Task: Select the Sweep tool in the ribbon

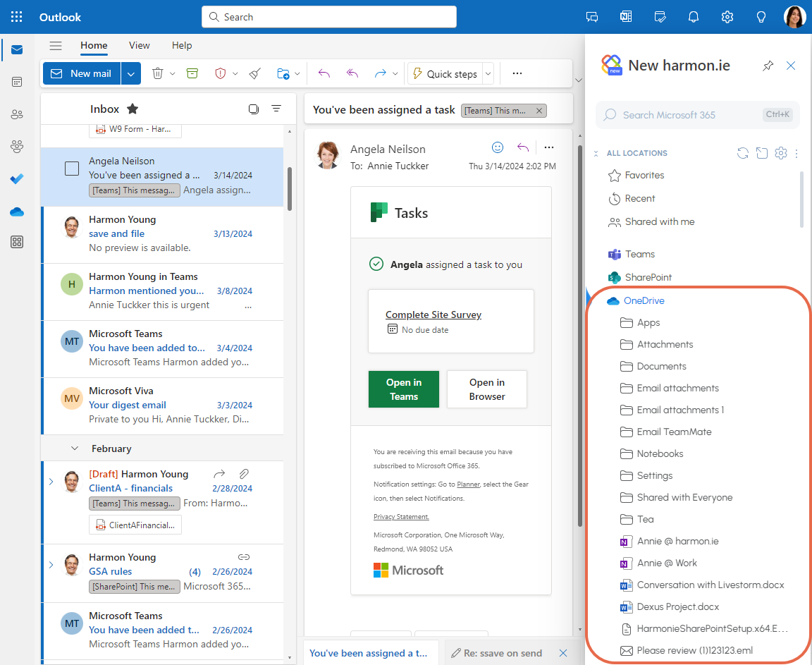Action: click(254, 73)
